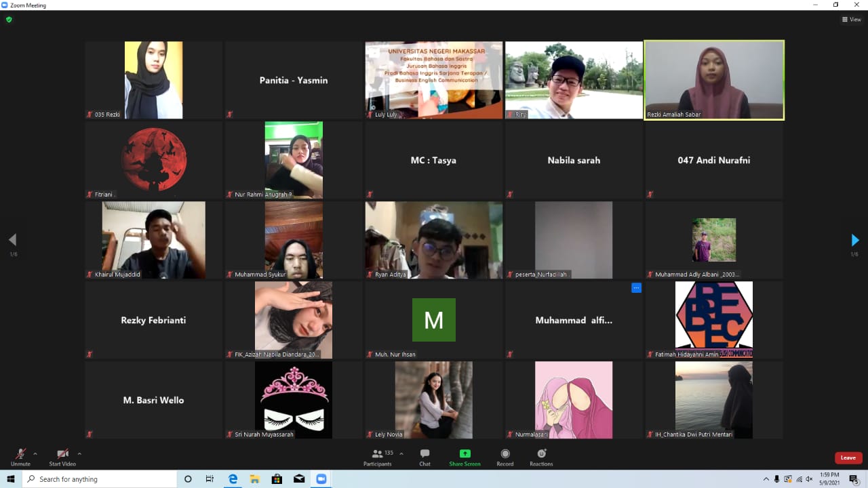Leave the meeting
The image size is (868, 488).
848,457
